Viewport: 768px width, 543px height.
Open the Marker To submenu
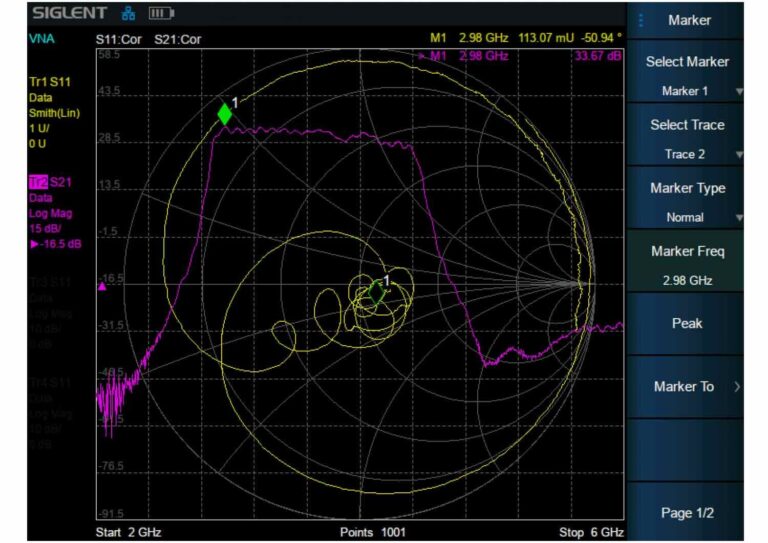tap(686, 387)
